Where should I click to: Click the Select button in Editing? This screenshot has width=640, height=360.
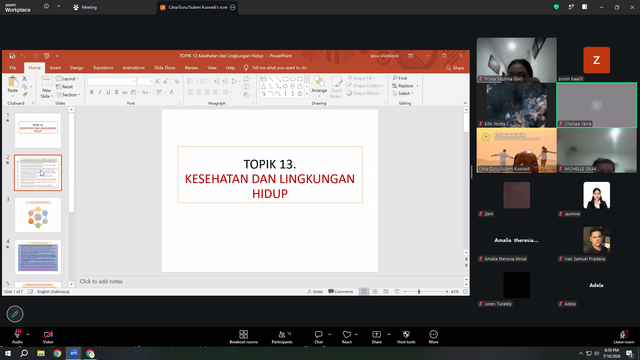point(403,93)
